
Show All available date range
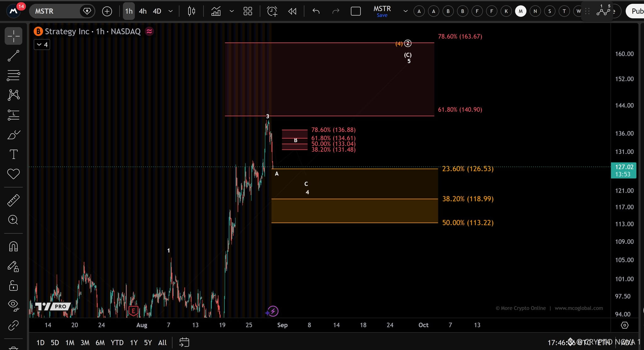(162, 342)
